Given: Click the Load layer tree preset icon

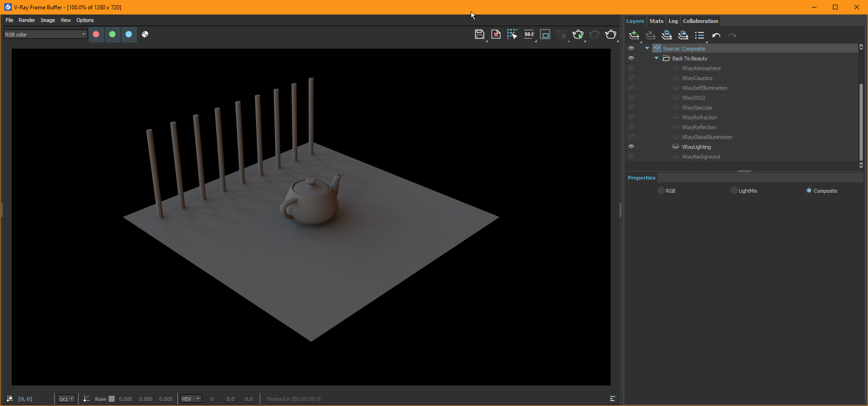Looking at the screenshot, I should coord(683,35).
